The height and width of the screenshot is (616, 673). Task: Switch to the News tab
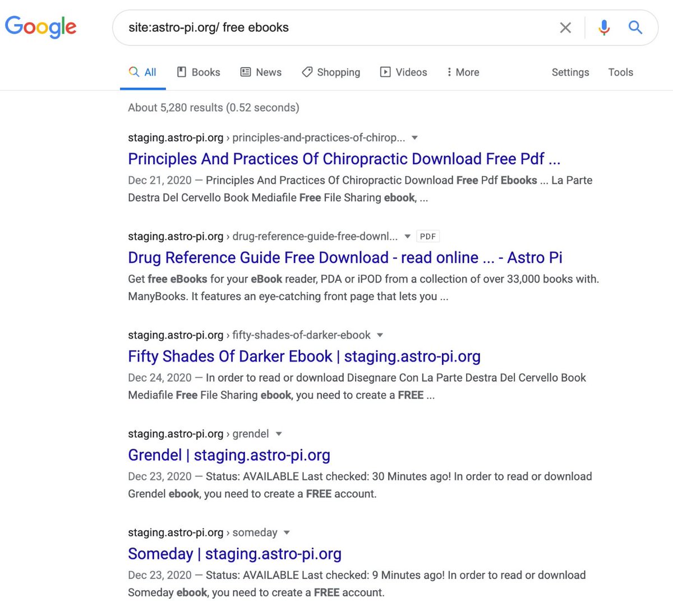click(261, 72)
